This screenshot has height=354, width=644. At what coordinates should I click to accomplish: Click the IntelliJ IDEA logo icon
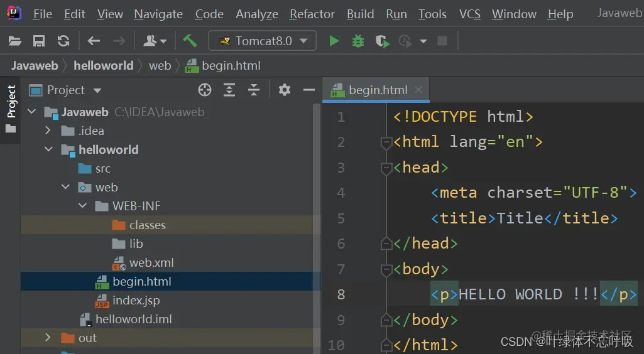14,14
